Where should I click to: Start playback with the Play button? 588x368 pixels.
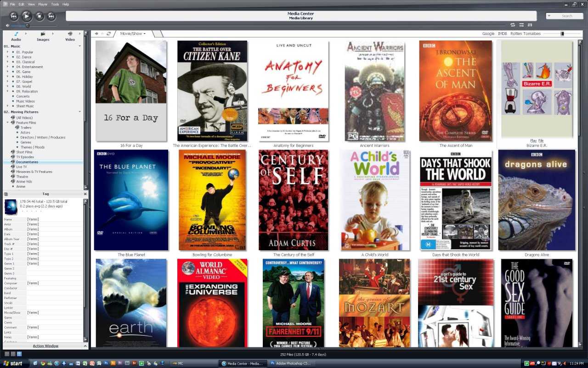tap(27, 16)
